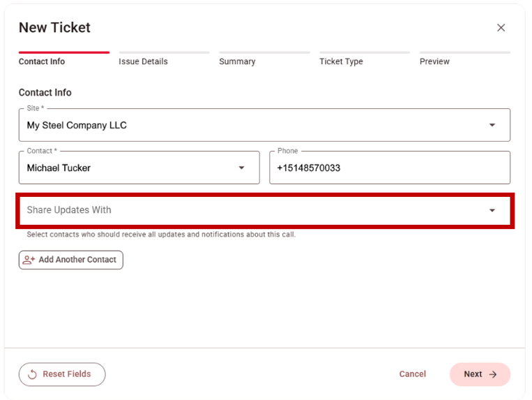
Task: Open the Summary tab
Action: 237,61
